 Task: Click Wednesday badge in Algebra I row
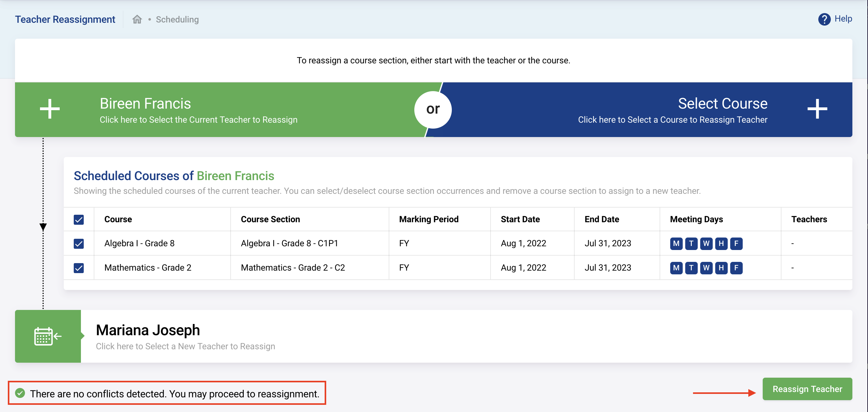pyautogui.click(x=706, y=243)
